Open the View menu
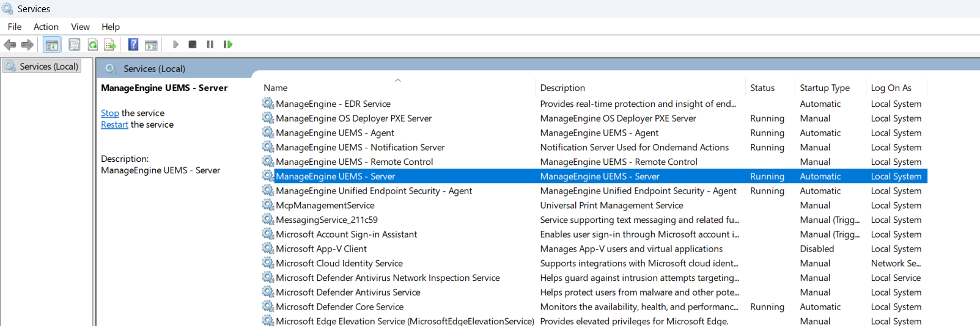Screen dimensions: 980x326 [80, 27]
